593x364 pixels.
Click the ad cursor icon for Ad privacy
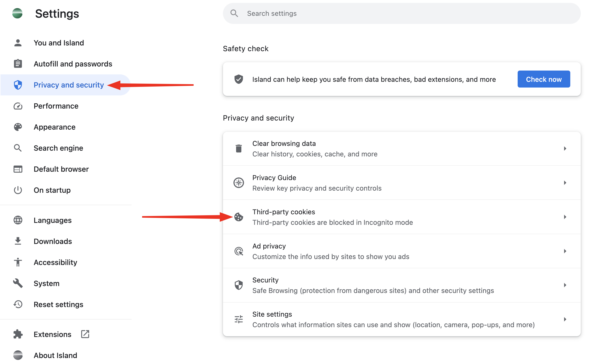238,251
